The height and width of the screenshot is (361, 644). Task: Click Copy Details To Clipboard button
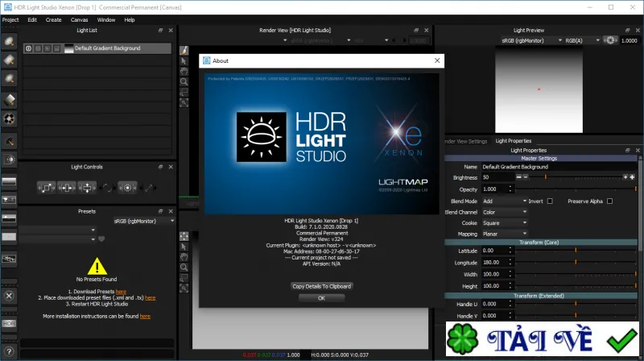tap(321, 286)
